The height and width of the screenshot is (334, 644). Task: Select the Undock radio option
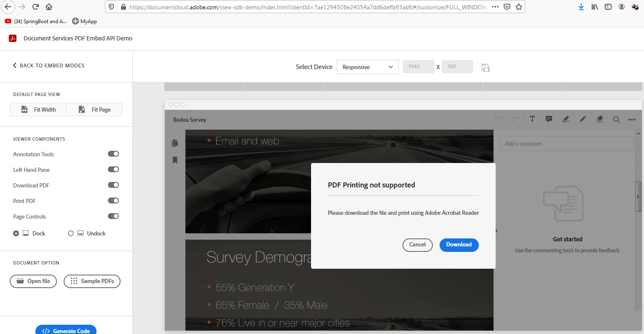[71, 233]
